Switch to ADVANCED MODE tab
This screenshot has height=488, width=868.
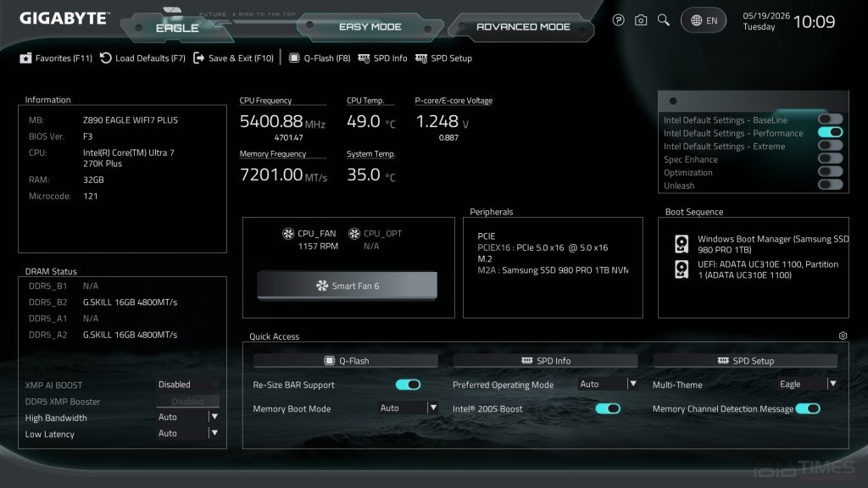click(x=522, y=26)
